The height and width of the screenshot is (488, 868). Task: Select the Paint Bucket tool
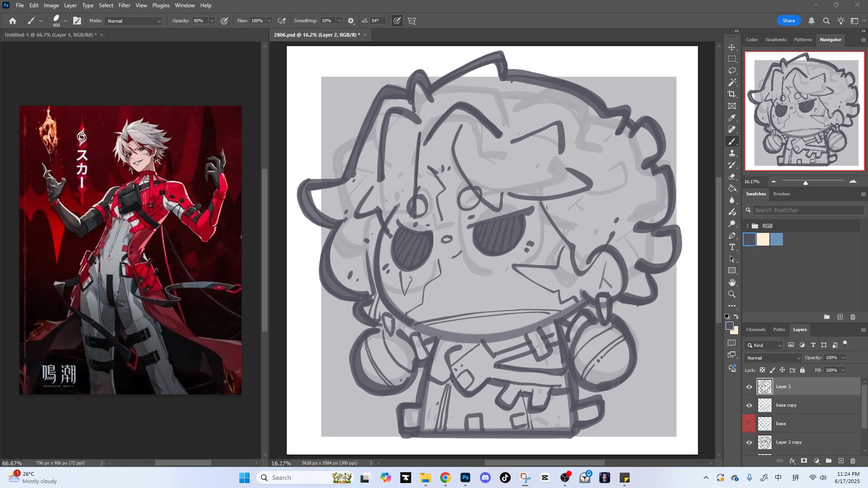pos(732,189)
